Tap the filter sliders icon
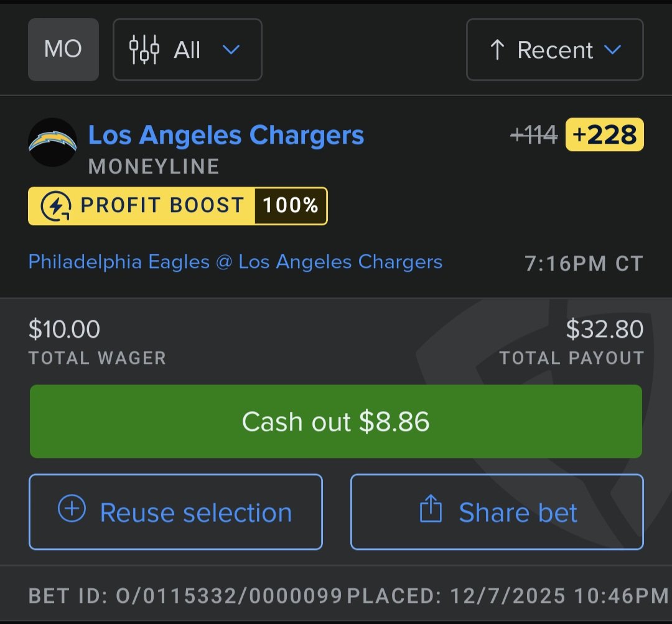The image size is (672, 624). 144,50
